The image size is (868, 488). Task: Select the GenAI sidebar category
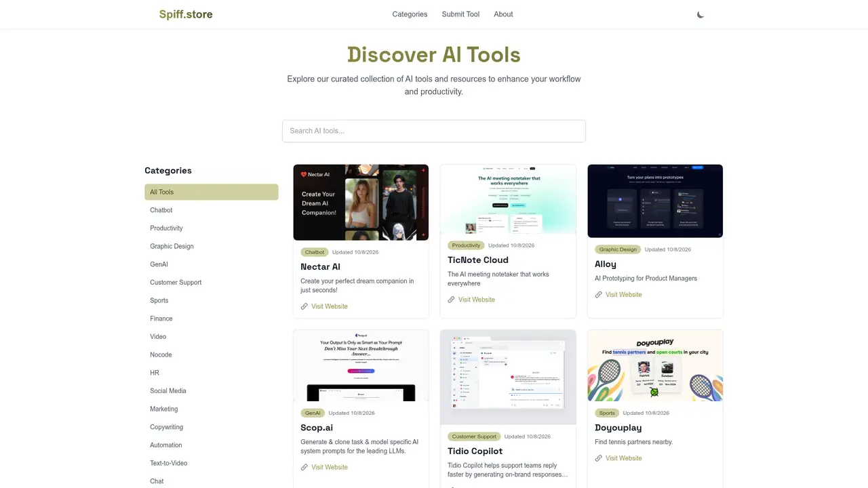tap(212, 264)
